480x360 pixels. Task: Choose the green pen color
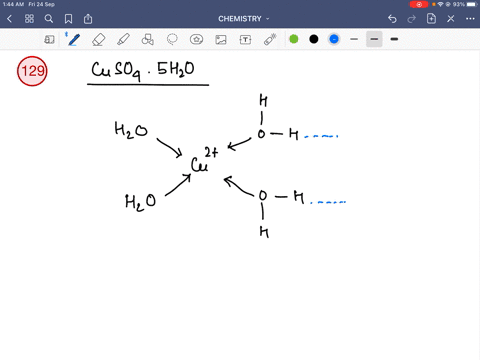[294, 39]
